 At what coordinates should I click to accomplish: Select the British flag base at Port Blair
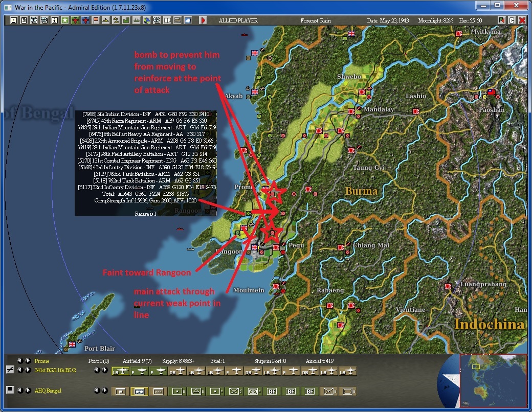click(72, 344)
